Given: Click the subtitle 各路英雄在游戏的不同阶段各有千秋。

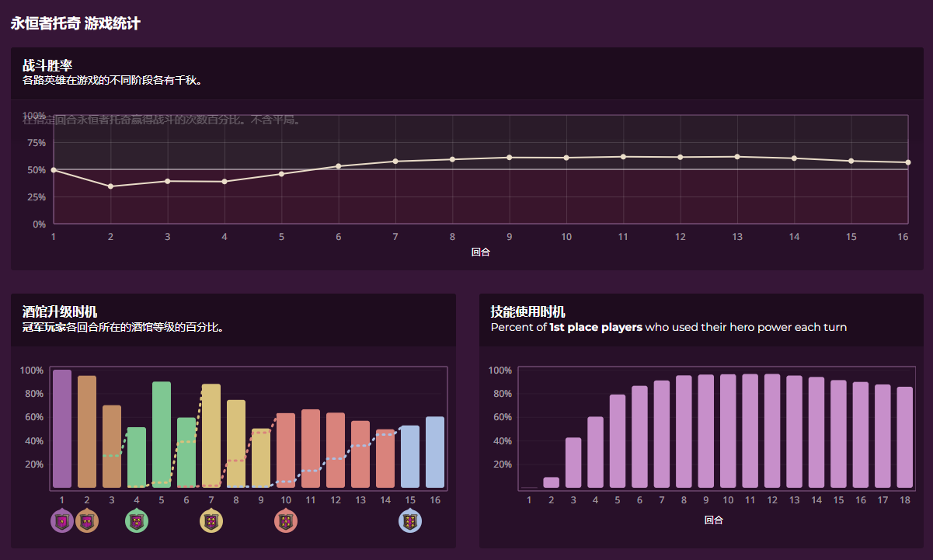Looking at the screenshot, I should 113,80.
